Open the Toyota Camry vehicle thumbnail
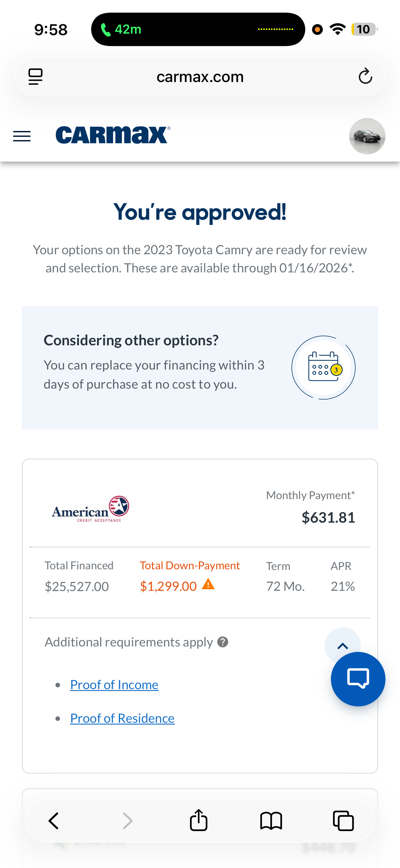The height and width of the screenshot is (868, 400). (x=367, y=136)
